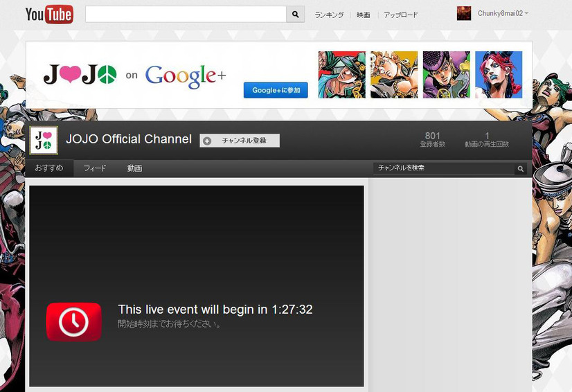Focus the YouTube search box

[x=186, y=15]
